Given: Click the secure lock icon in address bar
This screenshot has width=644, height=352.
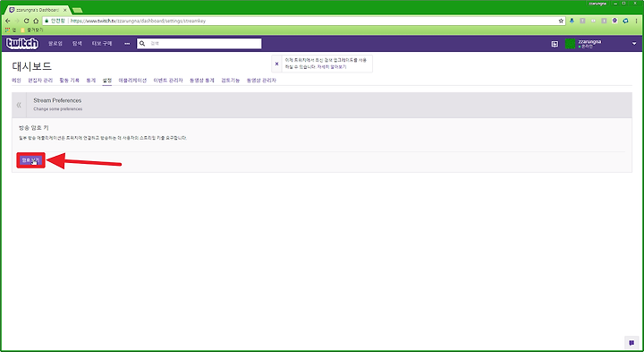Looking at the screenshot, I should pyautogui.click(x=47, y=21).
